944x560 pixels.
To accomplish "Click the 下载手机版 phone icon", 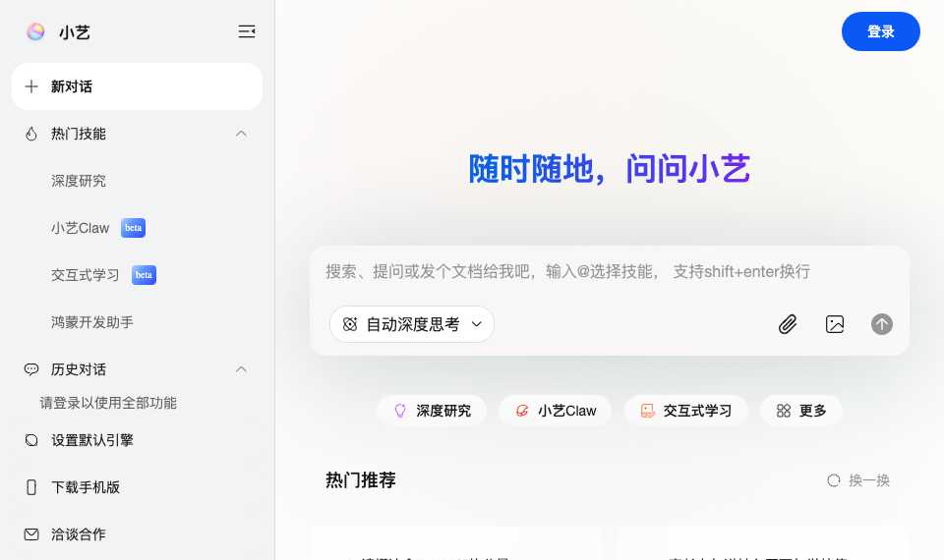I will click(x=31, y=487).
